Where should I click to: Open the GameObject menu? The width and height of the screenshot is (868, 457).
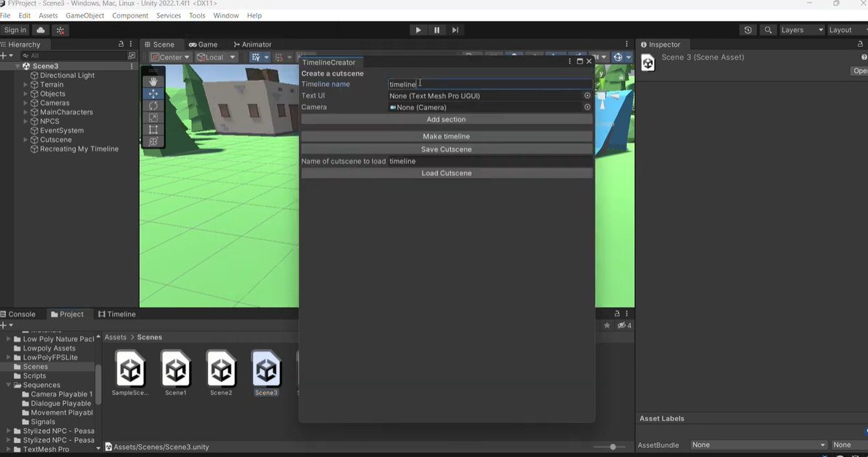click(x=85, y=15)
